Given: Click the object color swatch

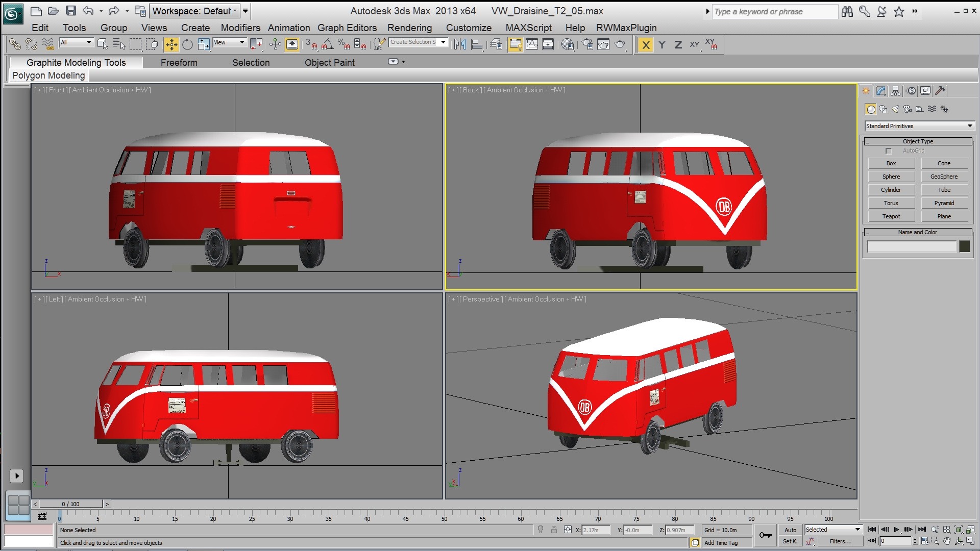Looking at the screenshot, I should click(x=964, y=247).
